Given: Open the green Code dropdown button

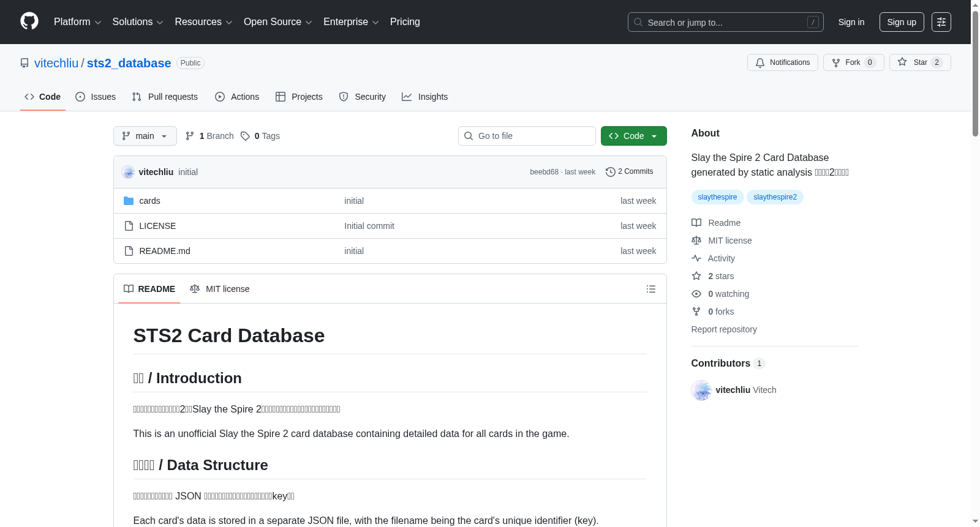Looking at the screenshot, I should (x=634, y=136).
